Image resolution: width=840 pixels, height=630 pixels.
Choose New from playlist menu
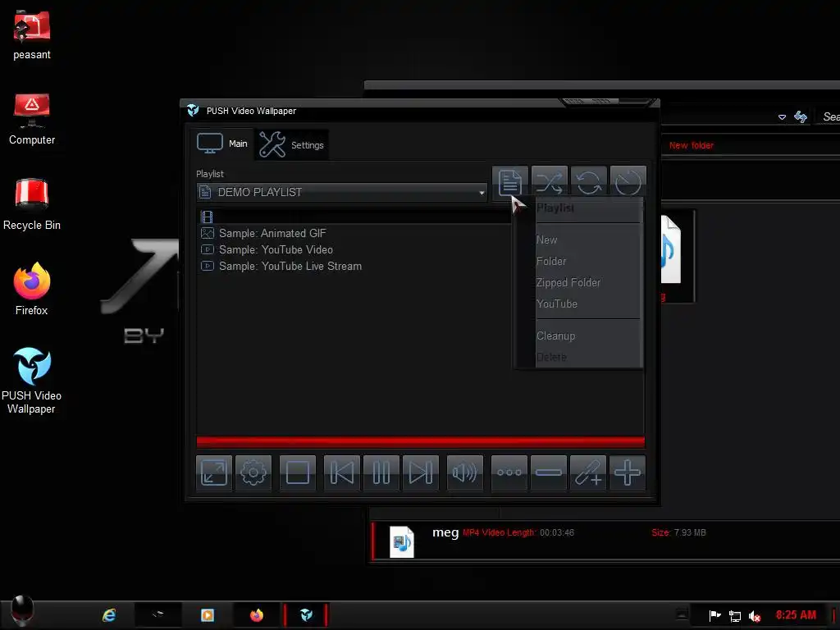pos(546,240)
